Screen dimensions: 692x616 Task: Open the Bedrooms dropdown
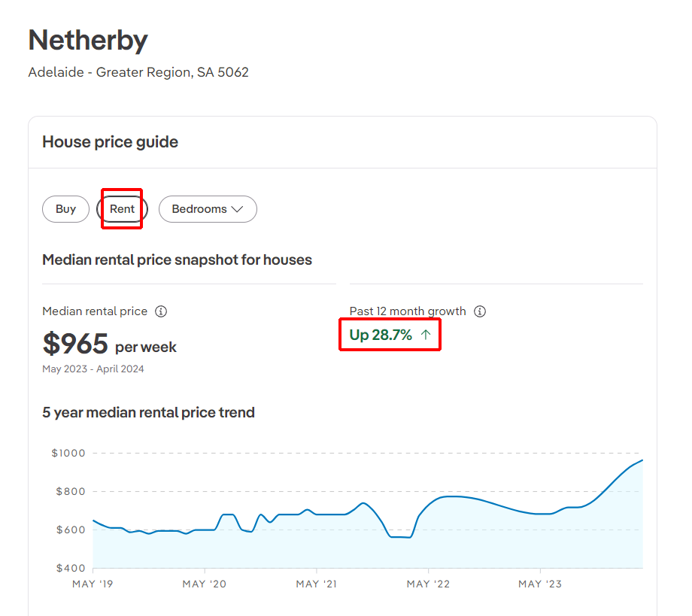pyautogui.click(x=208, y=209)
